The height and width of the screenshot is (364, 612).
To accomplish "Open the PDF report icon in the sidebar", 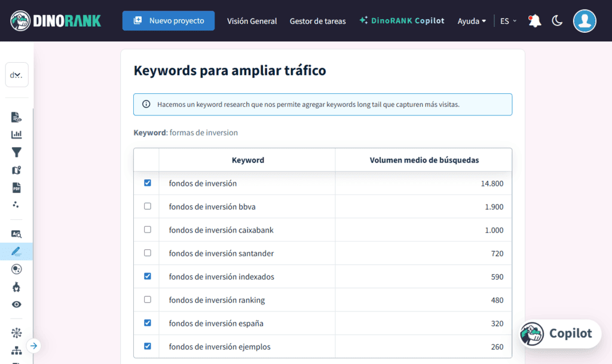I will click(x=16, y=188).
